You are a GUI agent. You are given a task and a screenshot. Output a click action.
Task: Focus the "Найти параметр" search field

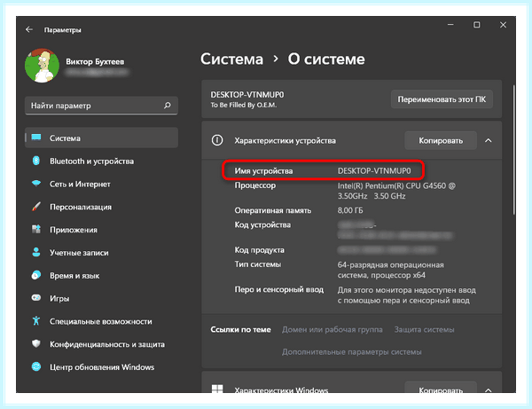(x=101, y=106)
